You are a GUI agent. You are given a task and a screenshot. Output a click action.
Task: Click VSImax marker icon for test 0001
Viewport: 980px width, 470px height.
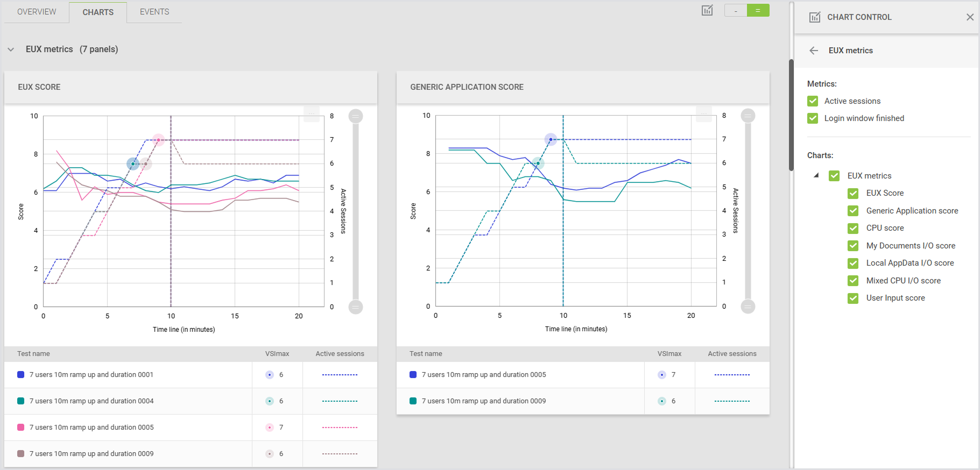pyautogui.click(x=270, y=375)
